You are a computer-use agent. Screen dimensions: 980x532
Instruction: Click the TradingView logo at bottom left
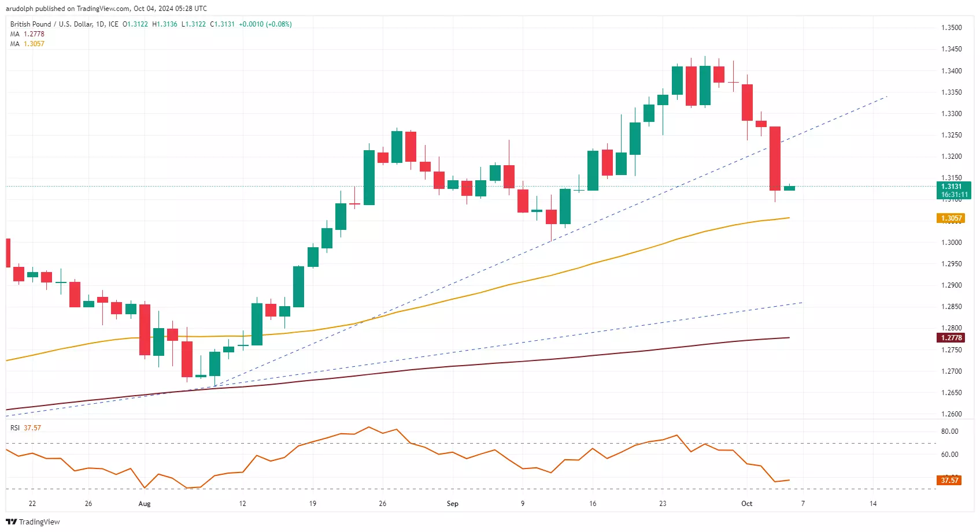[x=33, y=522]
